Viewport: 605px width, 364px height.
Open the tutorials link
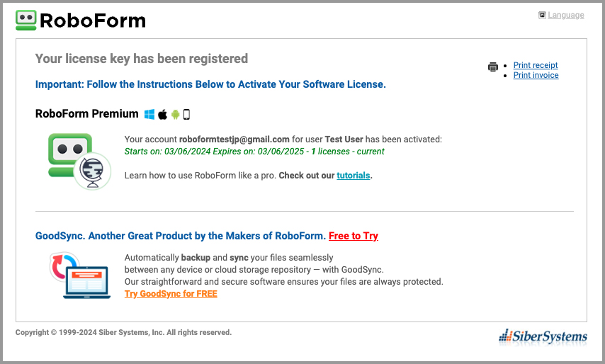click(353, 176)
